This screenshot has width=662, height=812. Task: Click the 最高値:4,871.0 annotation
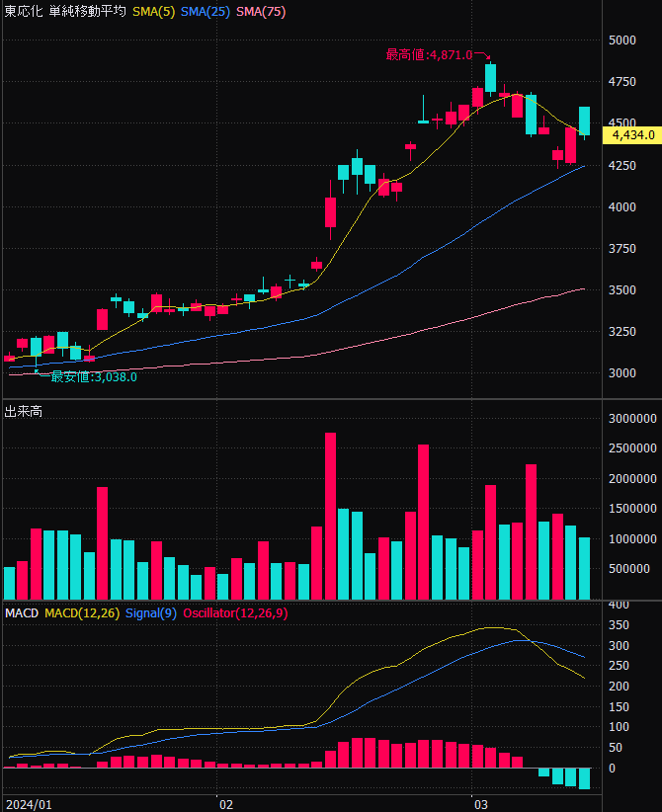[x=429, y=54]
